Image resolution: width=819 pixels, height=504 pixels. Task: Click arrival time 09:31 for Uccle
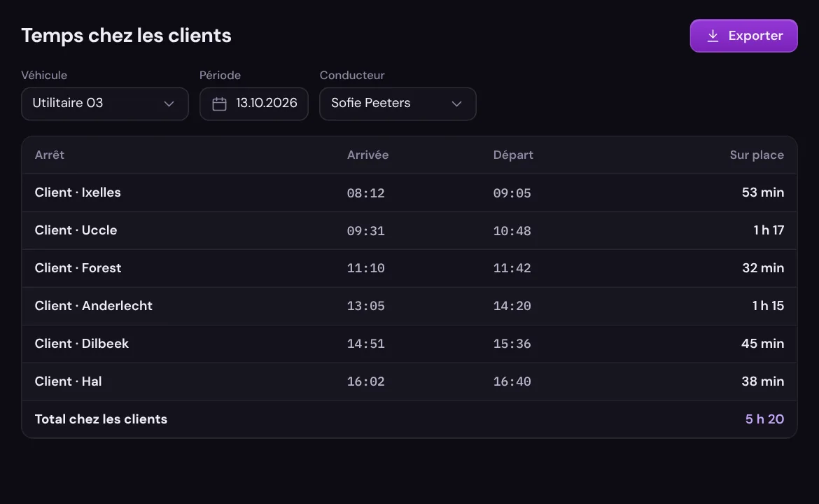click(x=365, y=230)
